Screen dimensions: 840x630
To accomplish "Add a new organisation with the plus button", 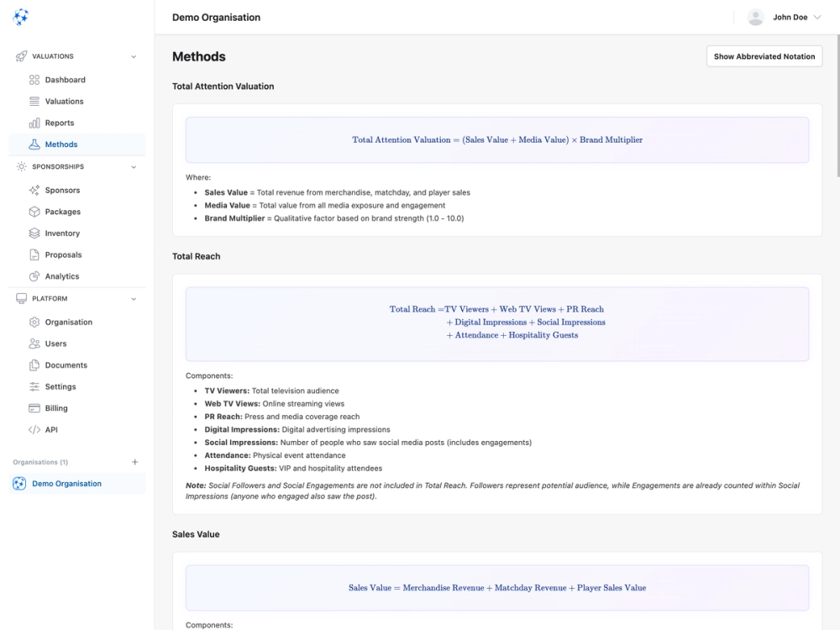I will [134, 461].
